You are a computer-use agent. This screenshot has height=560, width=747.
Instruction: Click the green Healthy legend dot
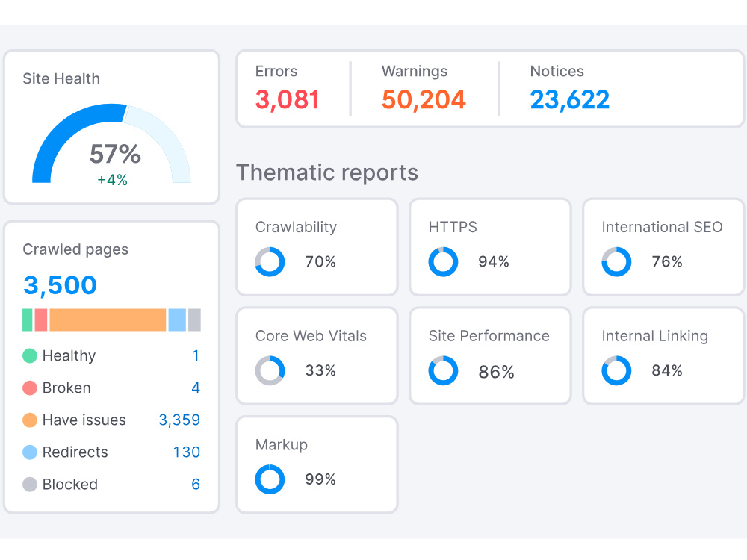coord(30,355)
